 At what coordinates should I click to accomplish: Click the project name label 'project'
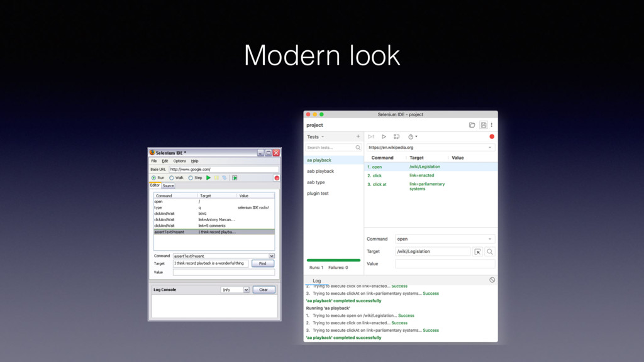pos(314,125)
